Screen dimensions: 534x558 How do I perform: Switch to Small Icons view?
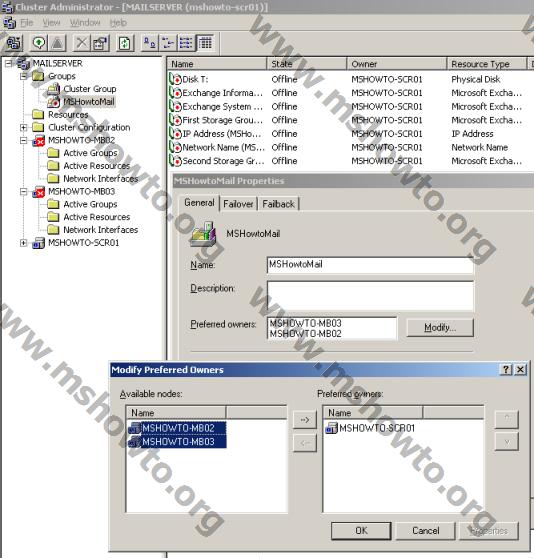tap(168, 43)
